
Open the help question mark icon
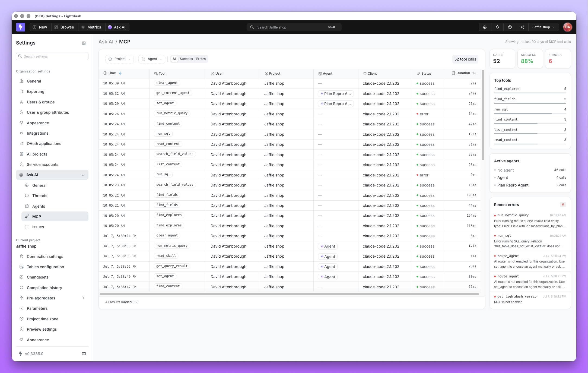510,27
